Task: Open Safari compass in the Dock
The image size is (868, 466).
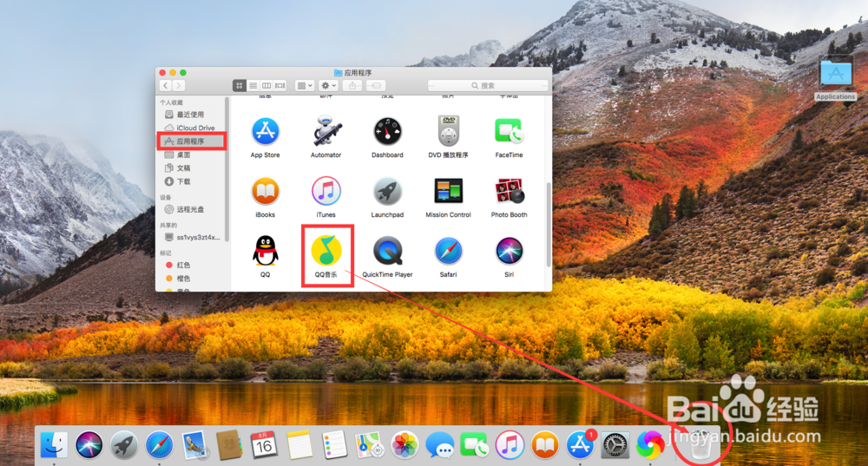Action: 159,445
